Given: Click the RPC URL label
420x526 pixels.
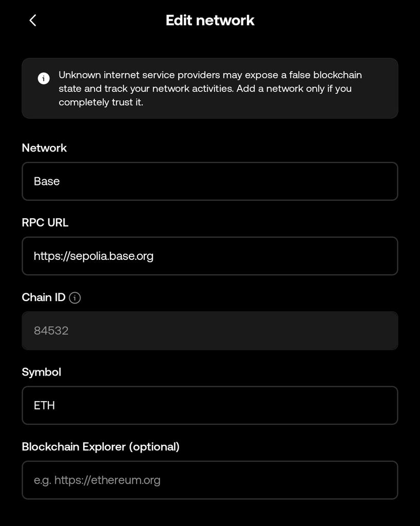Looking at the screenshot, I should click(x=45, y=222).
